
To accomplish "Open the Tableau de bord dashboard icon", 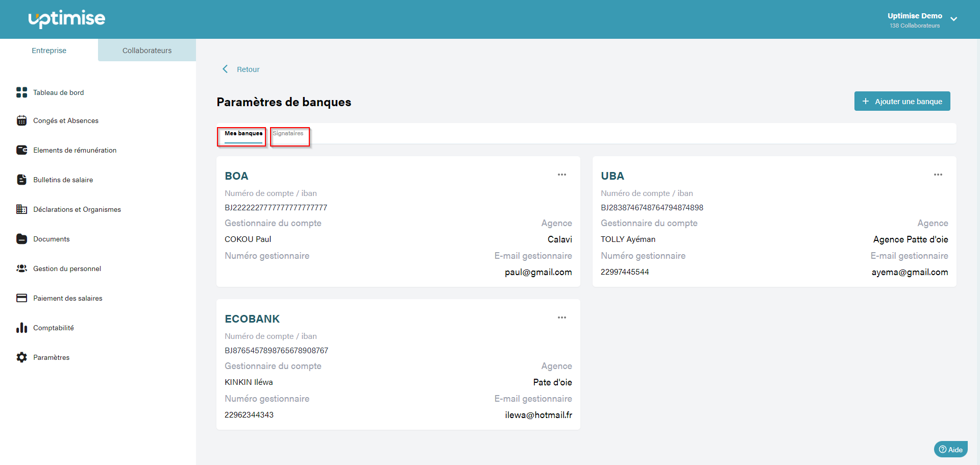I will pyautogui.click(x=21, y=92).
